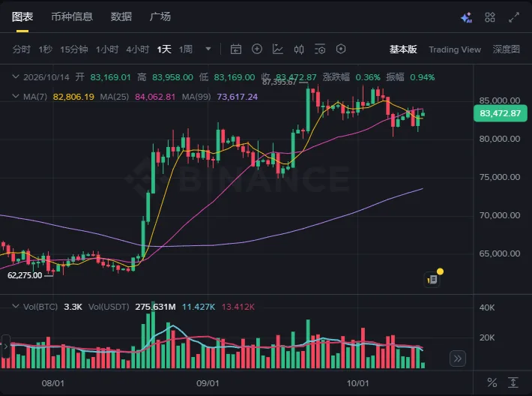Open the AI assistant sparkle icon

click(x=466, y=17)
